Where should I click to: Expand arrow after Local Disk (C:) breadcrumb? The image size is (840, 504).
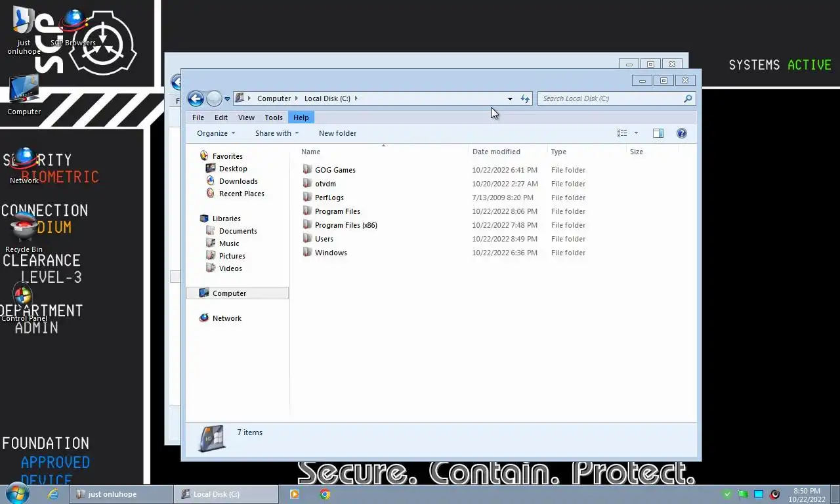point(356,98)
